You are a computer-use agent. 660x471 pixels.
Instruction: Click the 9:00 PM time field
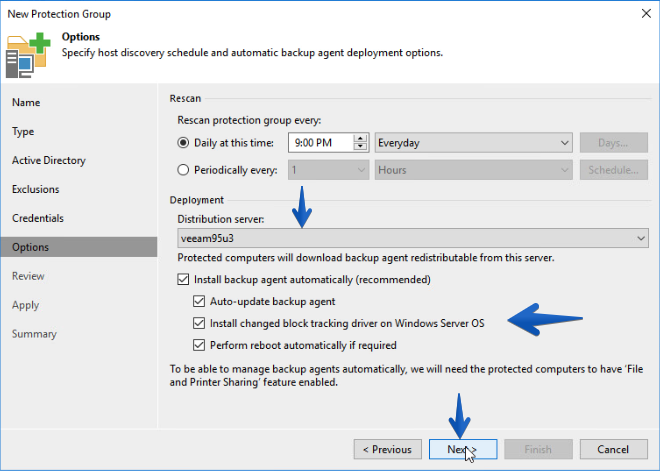coord(321,143)
